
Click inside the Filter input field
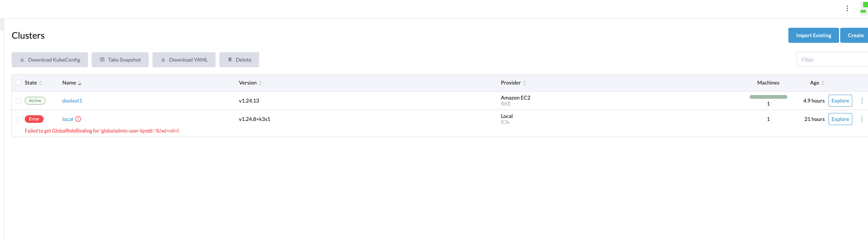point(826,59)
